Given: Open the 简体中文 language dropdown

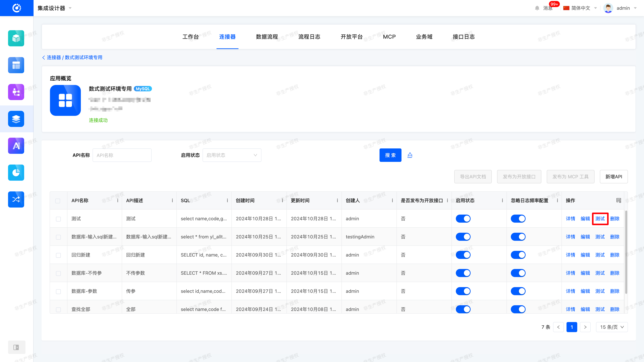Looking at the screenshot, I should click(x=580, y=8).
